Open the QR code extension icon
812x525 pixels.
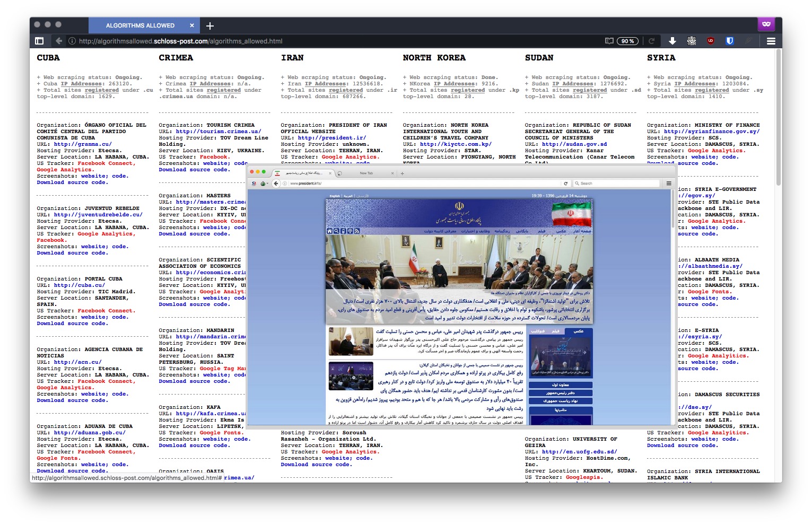[x=692, y=41]
